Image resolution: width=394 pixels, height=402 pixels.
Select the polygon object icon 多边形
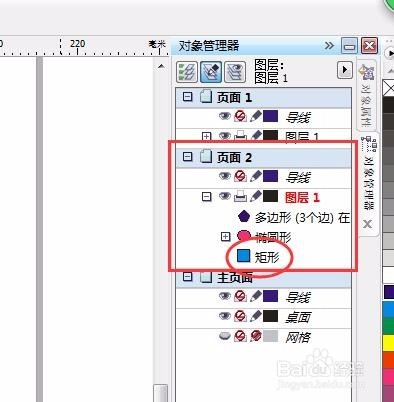(x=244, y=216)
